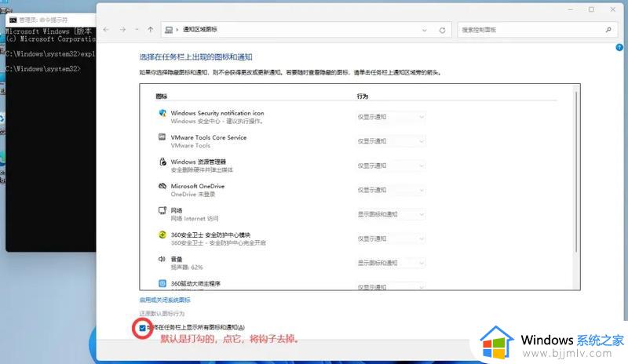Click the 网络 Internet 访问 description
628x364 pixels.
pos(194,219)
